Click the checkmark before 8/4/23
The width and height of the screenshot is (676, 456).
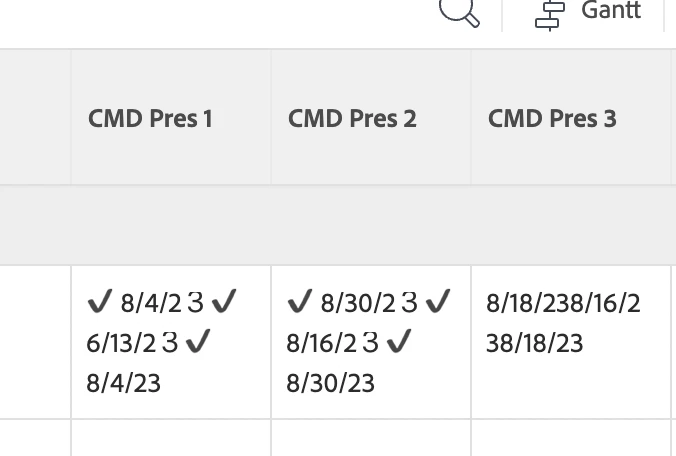100,301
